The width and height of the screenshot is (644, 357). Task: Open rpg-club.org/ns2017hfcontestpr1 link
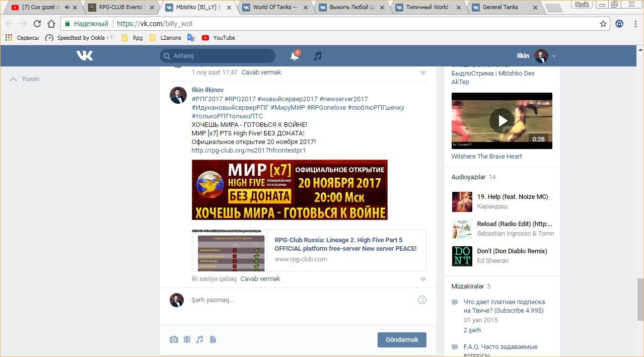249,150
